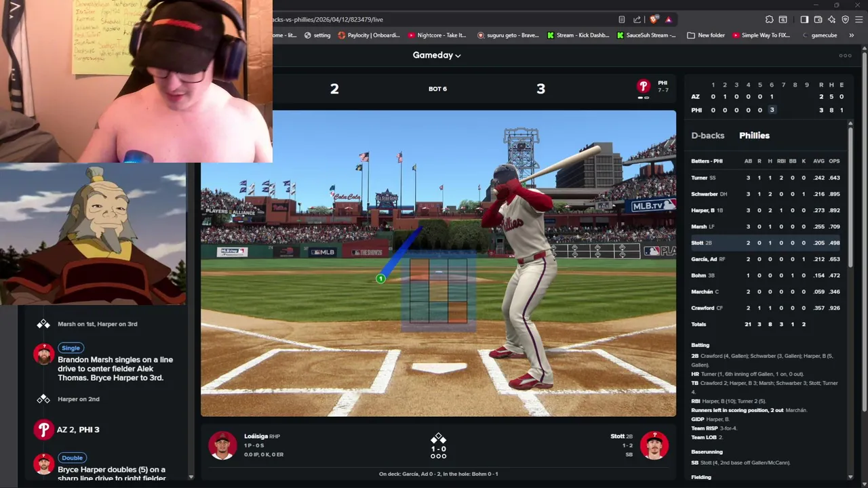The width and height of the screenshot is (868, 488).
Task: Select the Phillies tab
Action: point(754,136)
